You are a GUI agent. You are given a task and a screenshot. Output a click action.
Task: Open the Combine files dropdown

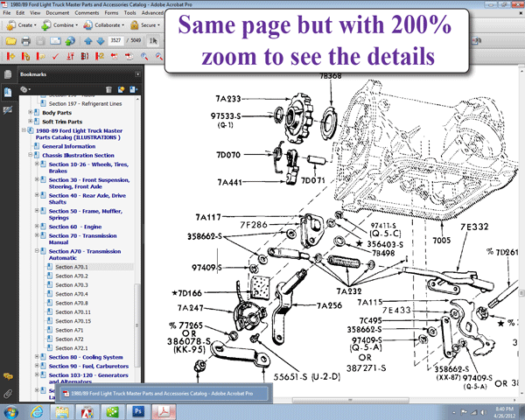coord(59,25)
